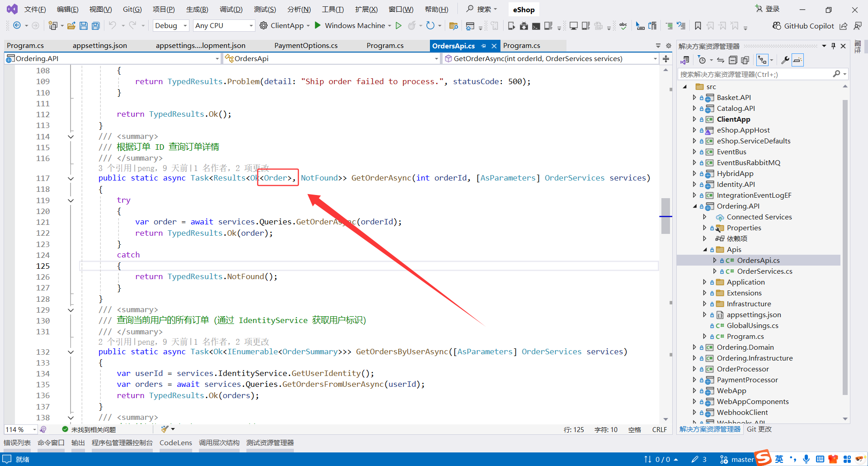Switch to the appsettings.json tab
Screen dimensions: 868x466
(100, 46)
